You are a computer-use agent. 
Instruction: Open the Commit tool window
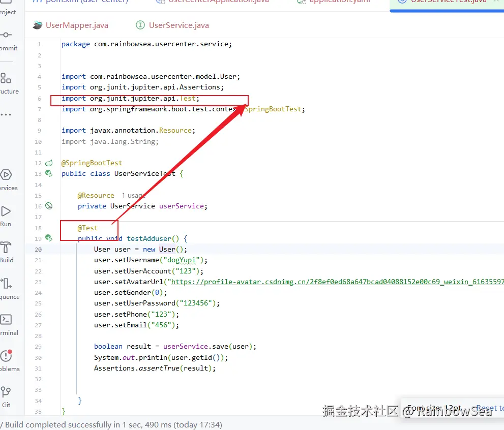pos(7,40)
